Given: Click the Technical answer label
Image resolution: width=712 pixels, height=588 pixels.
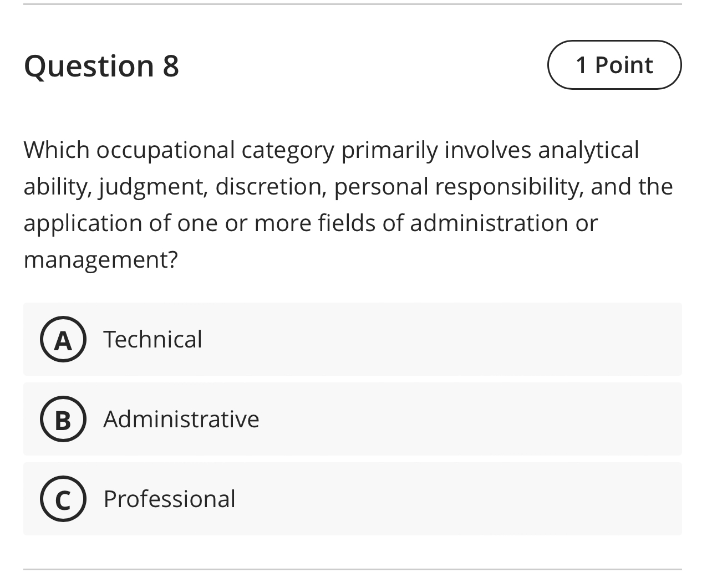Looking at the screenshot, I should (x=152, y=339).
